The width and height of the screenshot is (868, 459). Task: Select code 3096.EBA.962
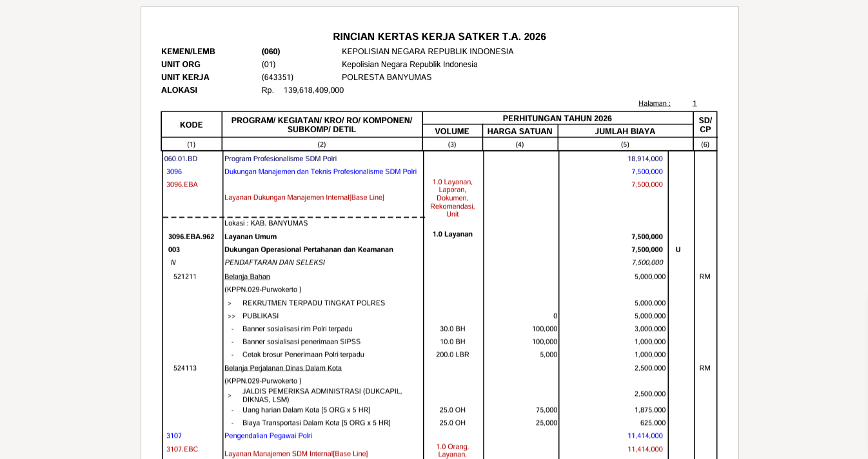[192, 237]
